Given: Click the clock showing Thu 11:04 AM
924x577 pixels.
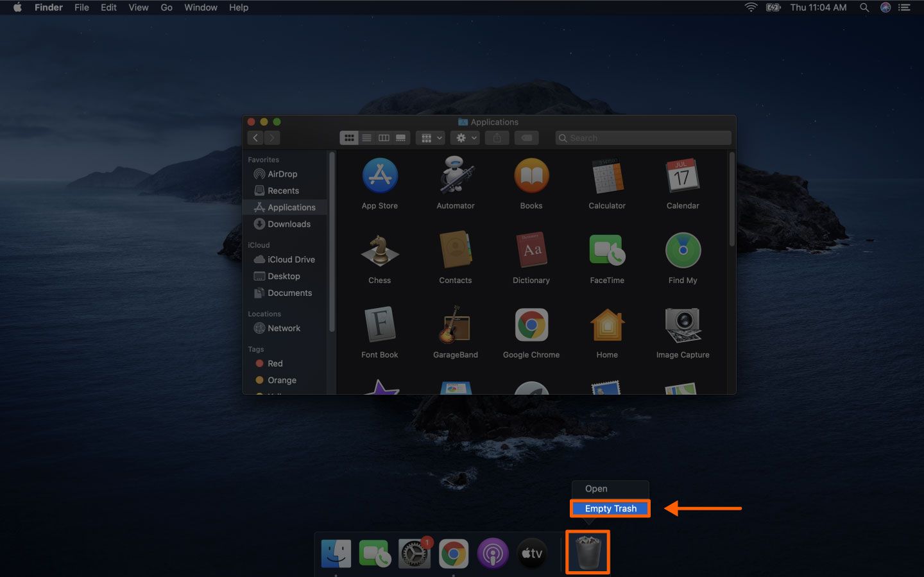Looking at the screenshot, I should [x=818, y=8].
